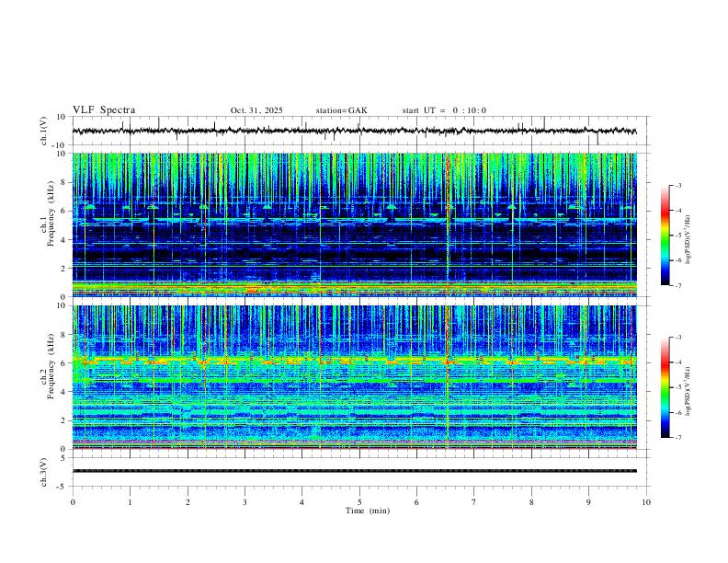728x563 pixels.
Task: Click the "station=GAK" header label
Action: pyautogui.click(x=341, y=110)
